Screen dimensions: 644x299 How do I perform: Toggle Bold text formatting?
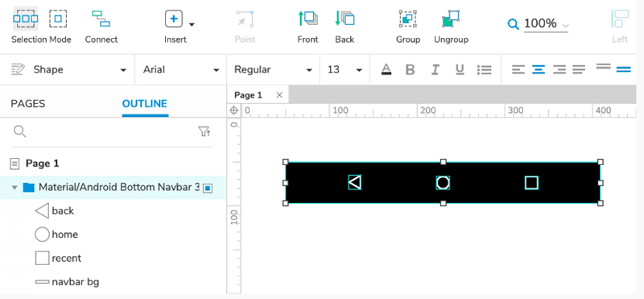410,69
